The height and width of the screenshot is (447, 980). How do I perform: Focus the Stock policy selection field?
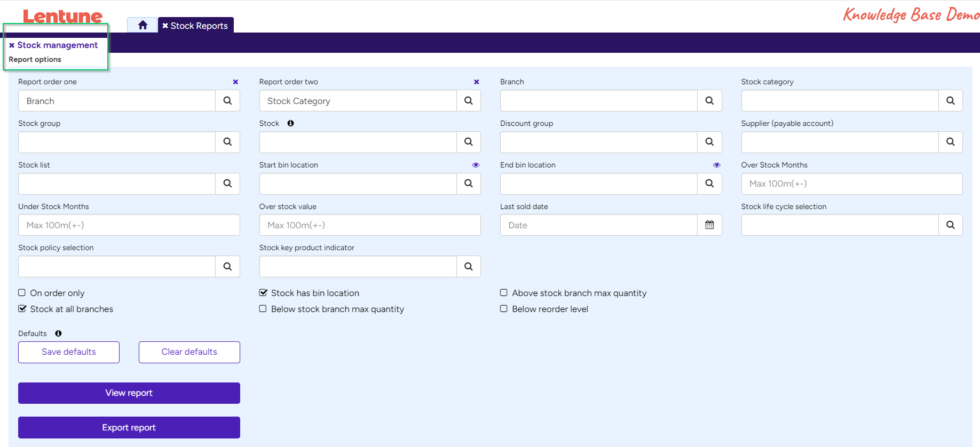[117, 267]
